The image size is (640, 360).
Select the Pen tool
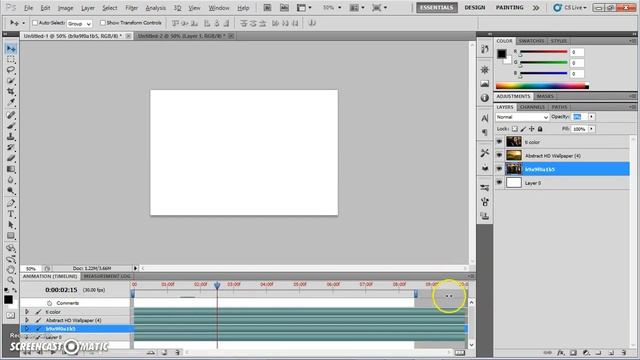(x=11, y=203)
